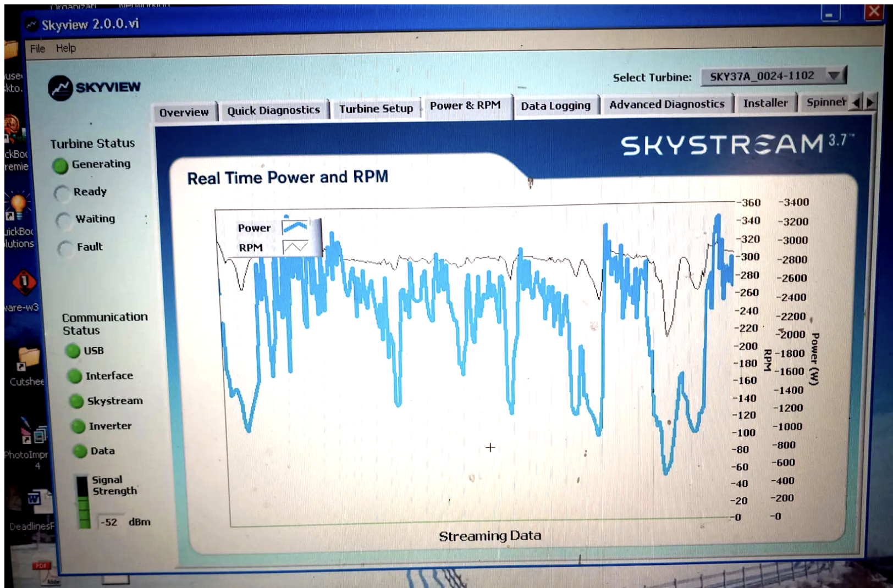This screenshot has height=588, width=893.
Task: Open the Quick Diagnostics tab
Action: click(273, 110)
